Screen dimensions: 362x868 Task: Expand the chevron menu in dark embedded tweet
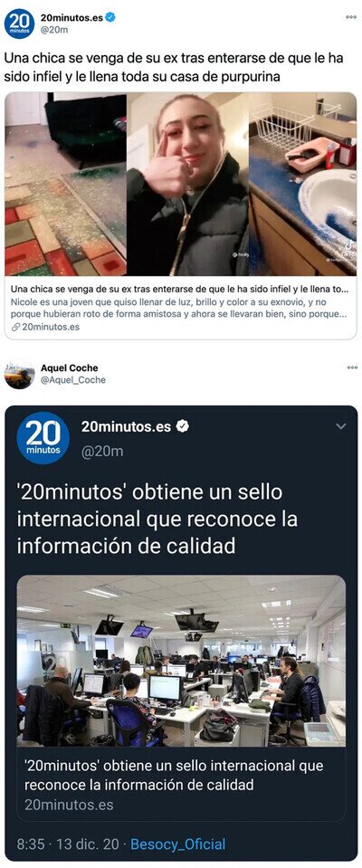[x=341, y=426]
